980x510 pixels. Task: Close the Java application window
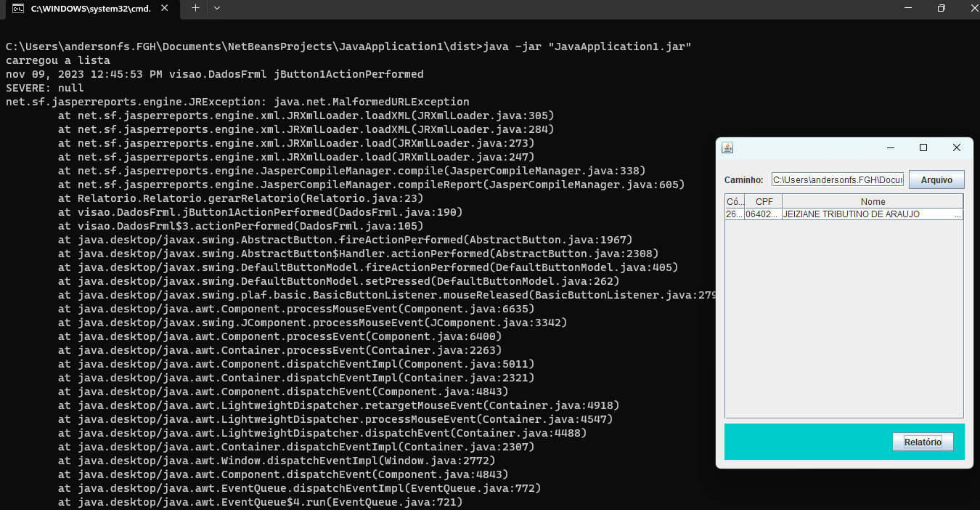[x=956, y=147]
